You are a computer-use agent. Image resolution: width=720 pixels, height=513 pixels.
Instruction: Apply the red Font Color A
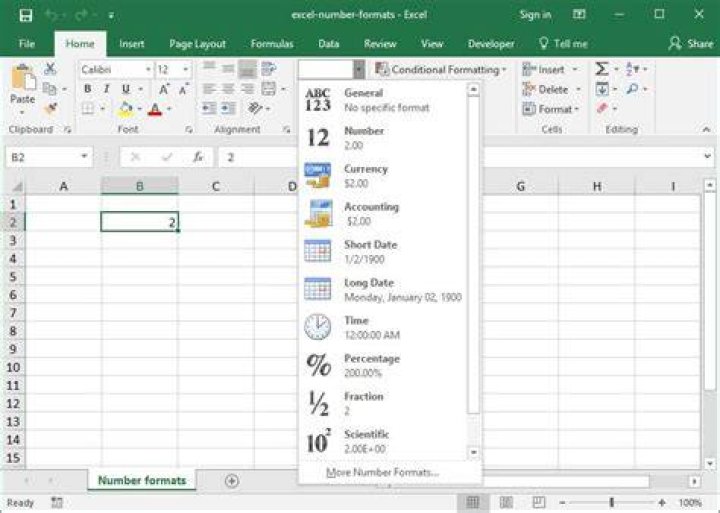pyautogui.click(x=155, y=109)
